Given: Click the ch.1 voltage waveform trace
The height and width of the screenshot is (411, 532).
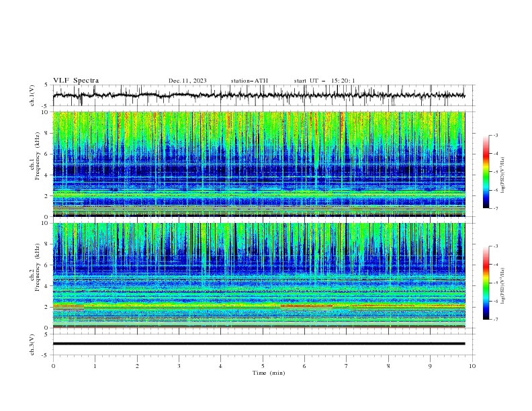Looking at the screenshot, I should click(x=259, y=95).
